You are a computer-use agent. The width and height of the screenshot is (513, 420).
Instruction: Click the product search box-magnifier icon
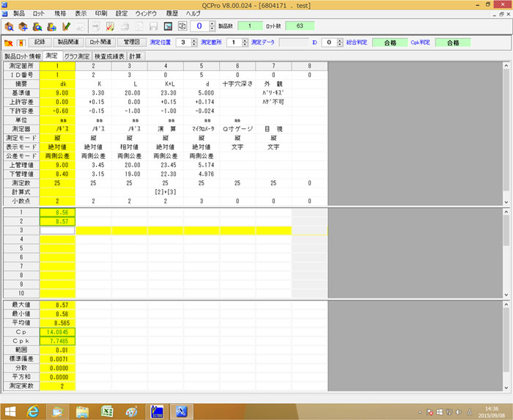click(x=9, y=26)
